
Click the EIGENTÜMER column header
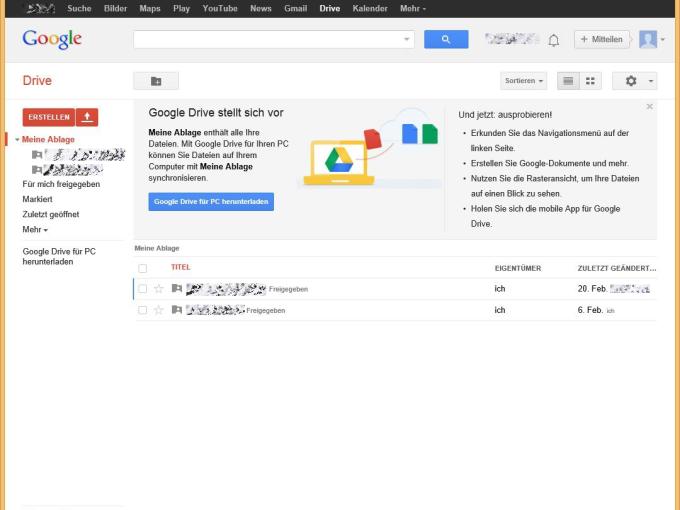[518, 268]
